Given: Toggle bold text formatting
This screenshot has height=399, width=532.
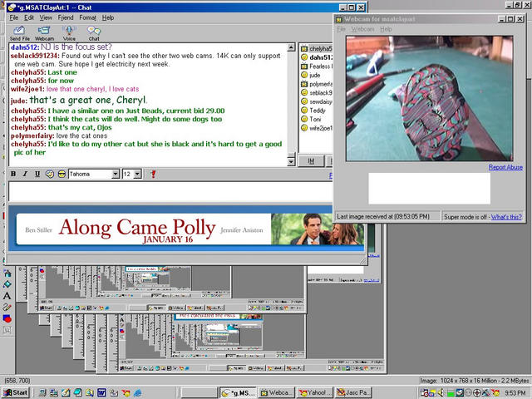Looking at the screenshot, I should (13, 174).
